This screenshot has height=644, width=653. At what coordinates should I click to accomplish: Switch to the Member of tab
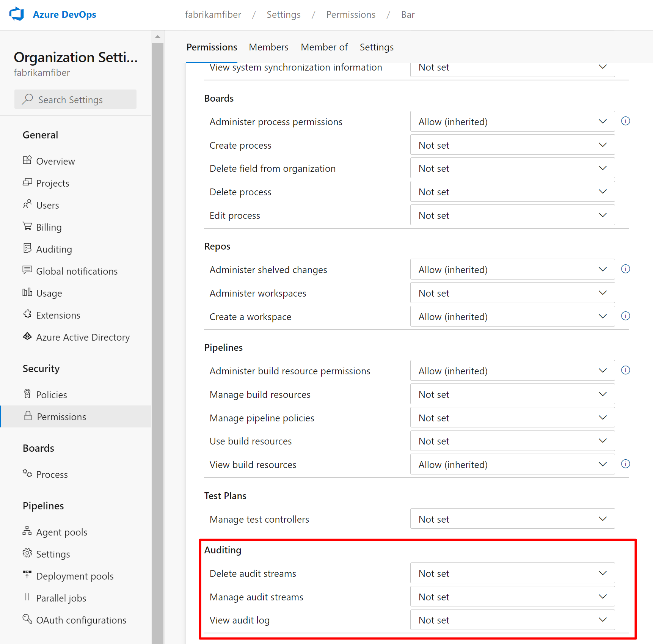(x=324, y=47)
